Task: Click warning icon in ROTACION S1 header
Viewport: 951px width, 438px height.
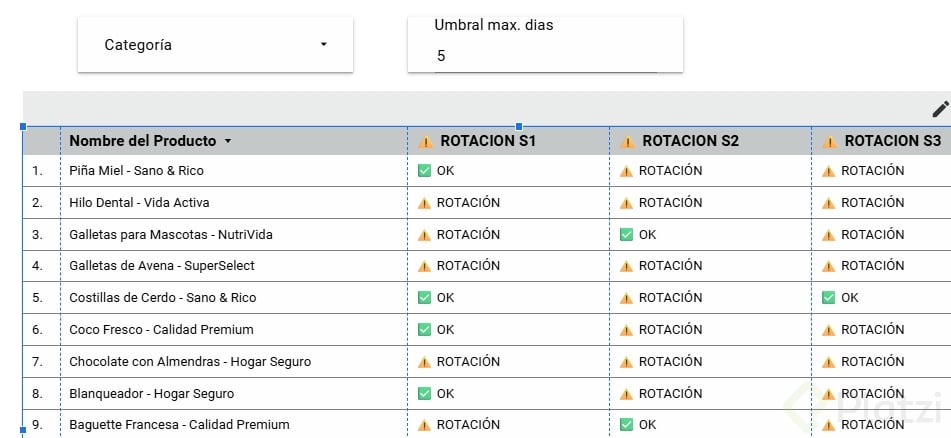Action: point(425,142)
